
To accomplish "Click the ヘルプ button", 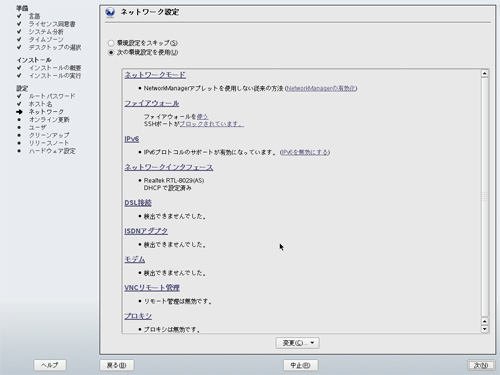I will [50, 365].
